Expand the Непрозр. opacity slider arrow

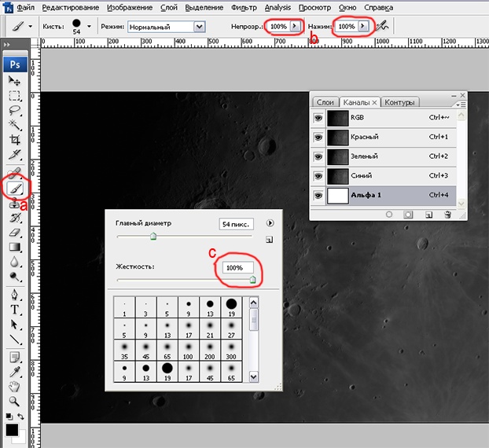coord(295,26)
